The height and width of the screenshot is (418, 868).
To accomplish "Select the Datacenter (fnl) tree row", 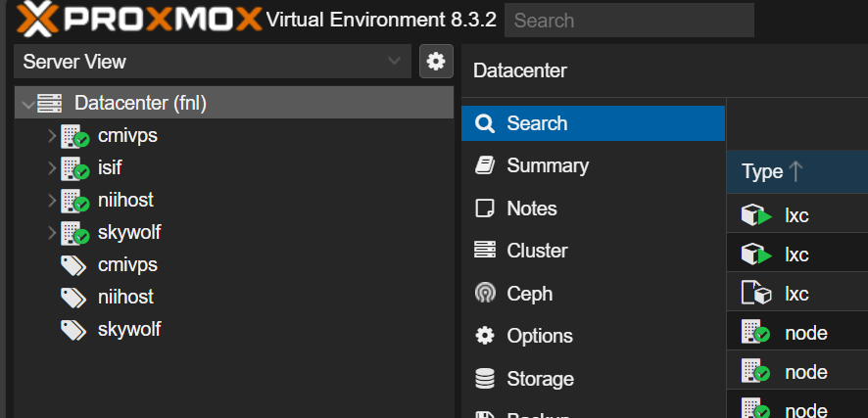I will (x=233, y=103).
